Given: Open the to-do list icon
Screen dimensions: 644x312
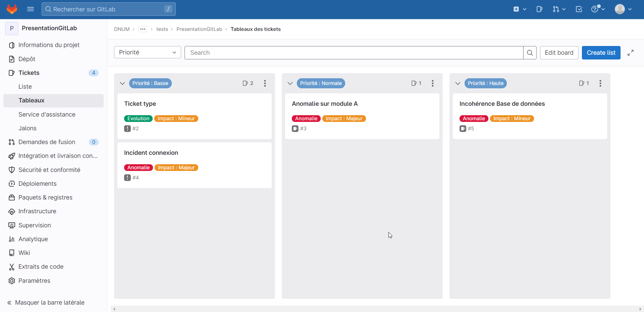Looking at the screenshot, I should [579, 9].
